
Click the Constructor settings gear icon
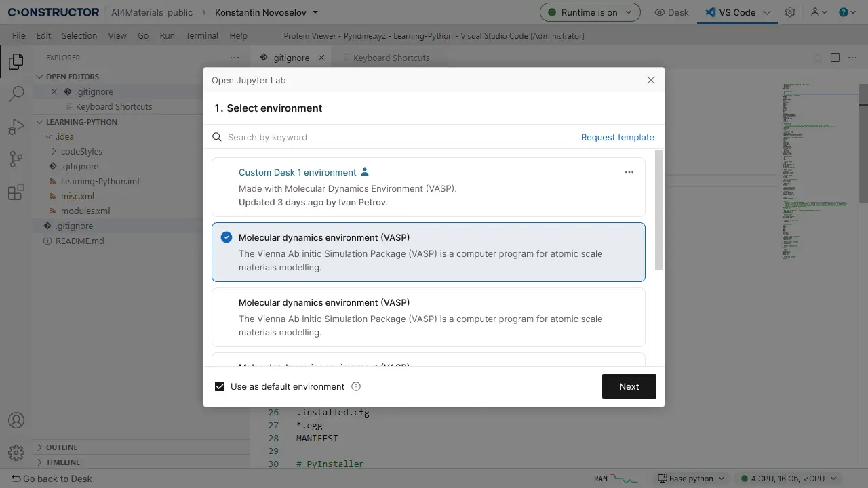(790, 12)
